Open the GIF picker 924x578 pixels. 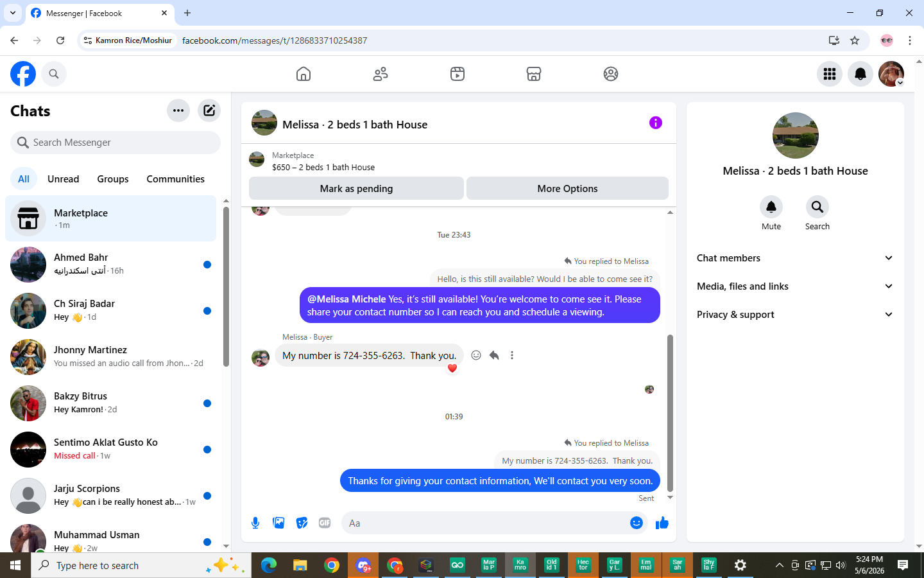pos(325,523)
